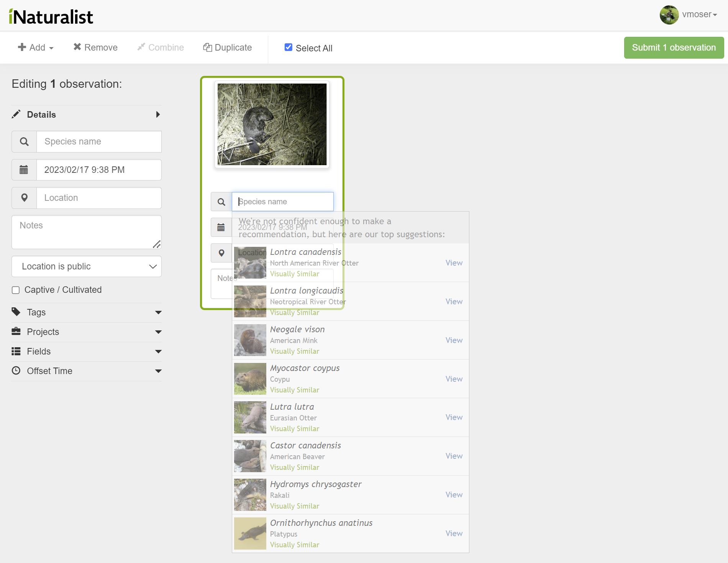Image resolution: width=728 pixels, height=563 pixels.
Task: Focus the card's Species name input
Action: (x=283, y=202)
